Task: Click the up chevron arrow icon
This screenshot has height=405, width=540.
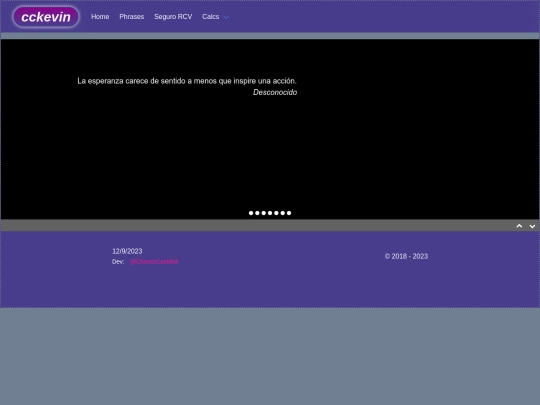Action: pyautogui.click(x=519, y=226)
